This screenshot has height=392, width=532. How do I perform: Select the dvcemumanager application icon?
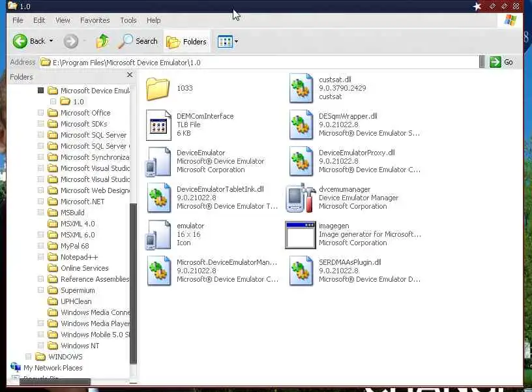(301, 198)
